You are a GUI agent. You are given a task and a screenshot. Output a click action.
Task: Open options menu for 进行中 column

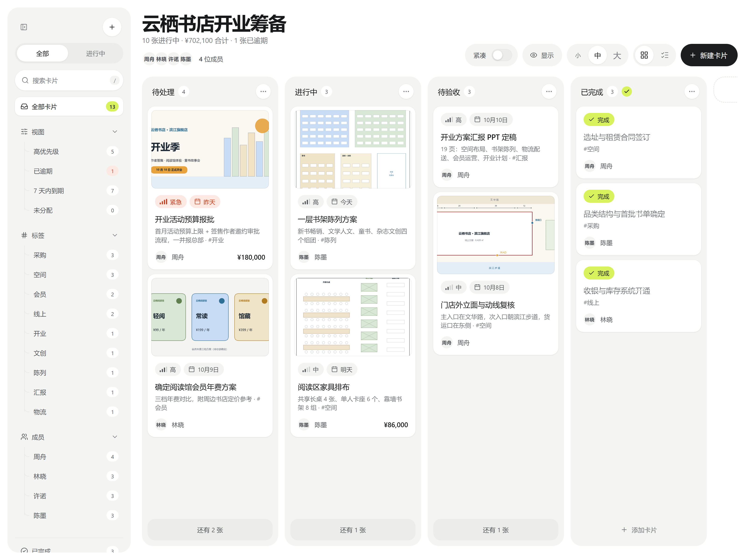tap(406, 91)
